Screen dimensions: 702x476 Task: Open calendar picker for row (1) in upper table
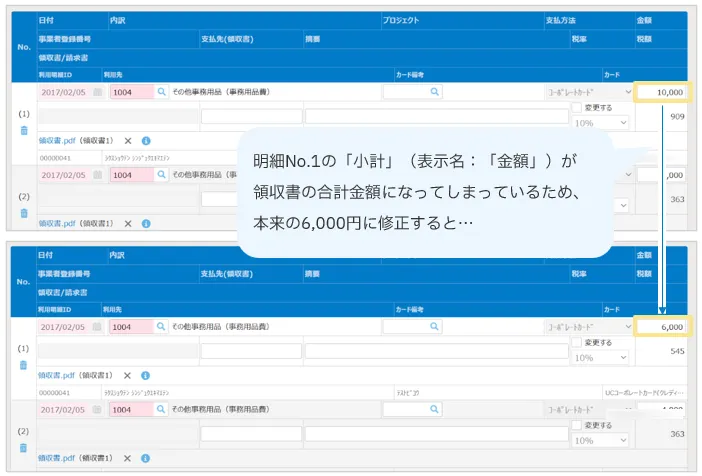point(97,92)
